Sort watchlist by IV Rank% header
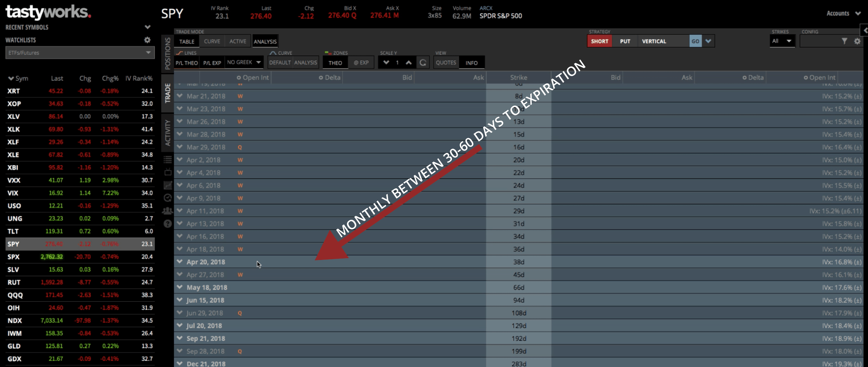Screen dimensions: 868x367 pos(139,78)
